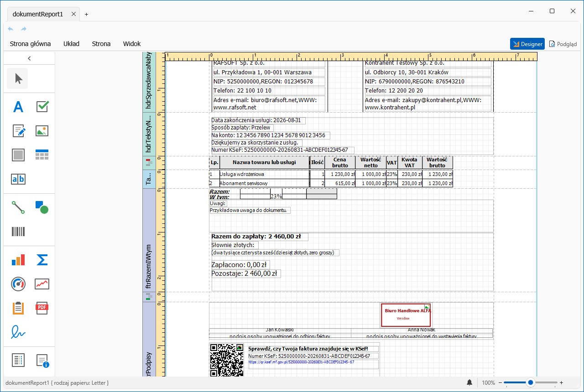Select the hdrSprzedawcaNaby band label
This screenshot has width=584, height=392.
[x=149, y=82]
